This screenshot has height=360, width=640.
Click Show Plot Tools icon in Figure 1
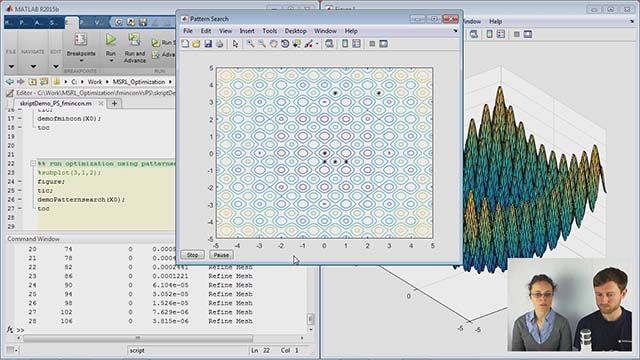pyautogui.click(x=528, y=34)
